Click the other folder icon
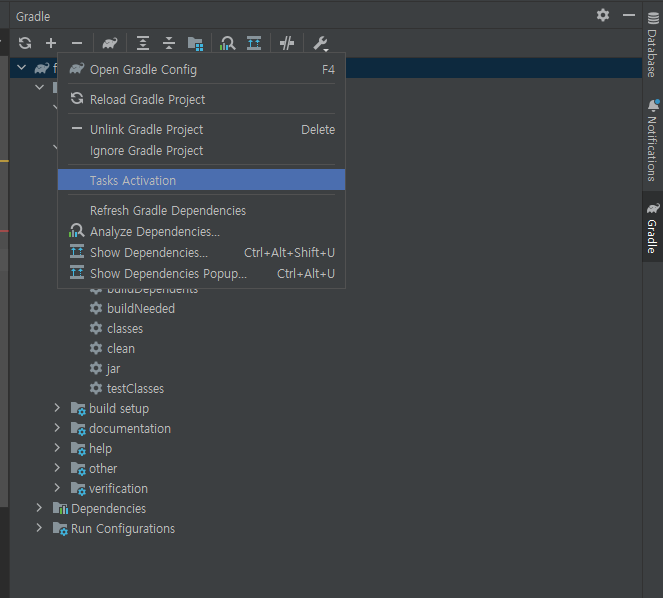This screenshot has width=663, height=598. tap(78, 469)
